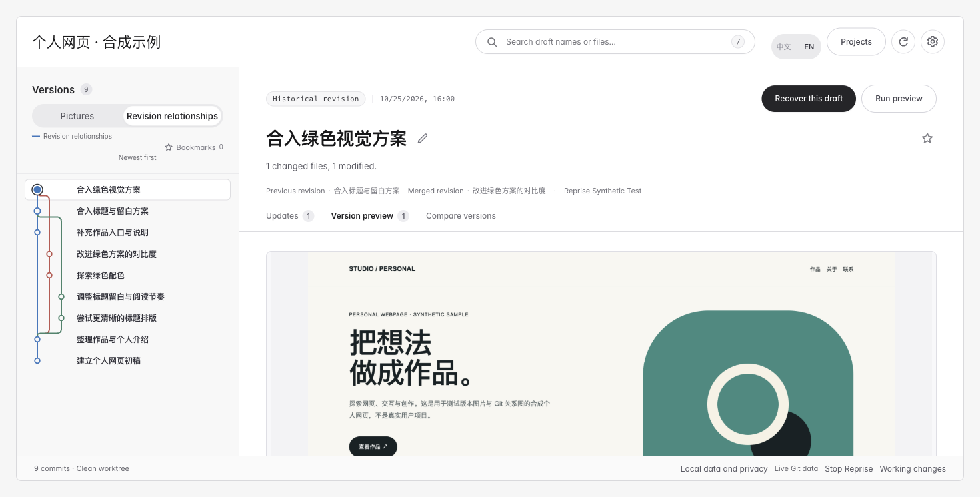Switch language to 中文
Viewport: 980px width, 497px height.
[784, 47]
